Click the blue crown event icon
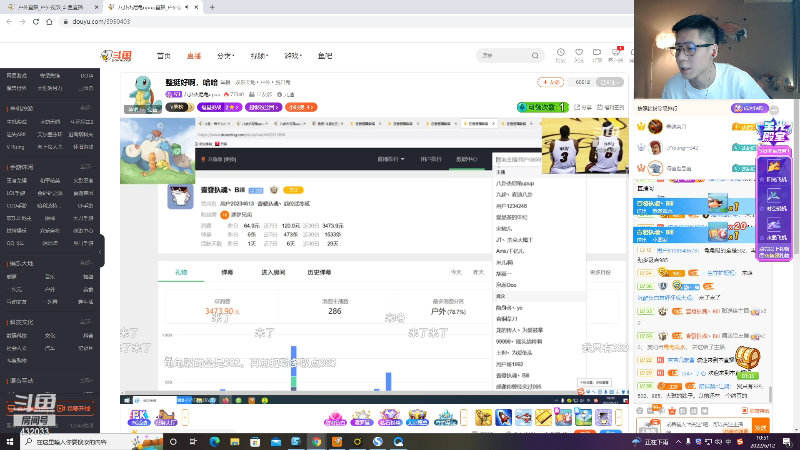Screen dimensions: 800x450 (x=445, y=417)
